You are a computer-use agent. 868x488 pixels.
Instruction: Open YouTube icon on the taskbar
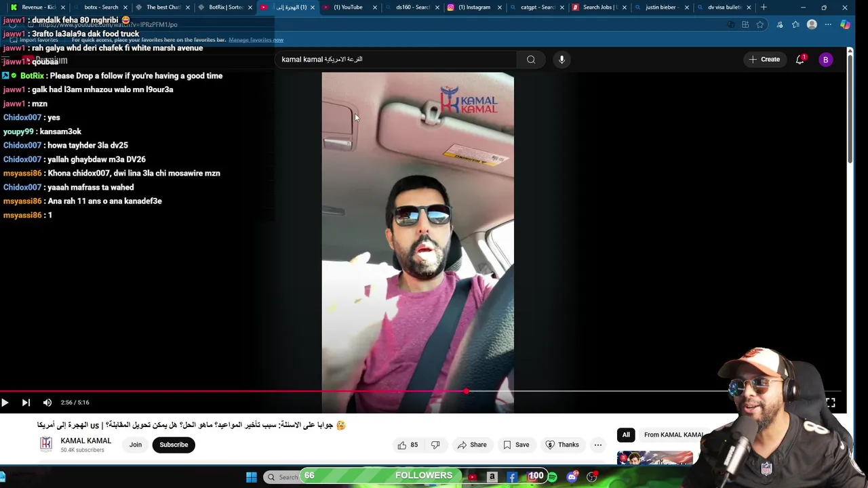[x=473, y=477]
